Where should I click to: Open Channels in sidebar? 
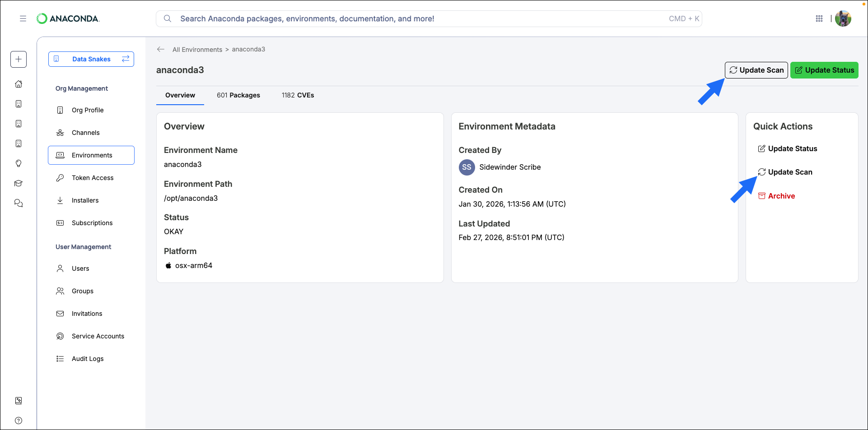[x=91, y=133]
